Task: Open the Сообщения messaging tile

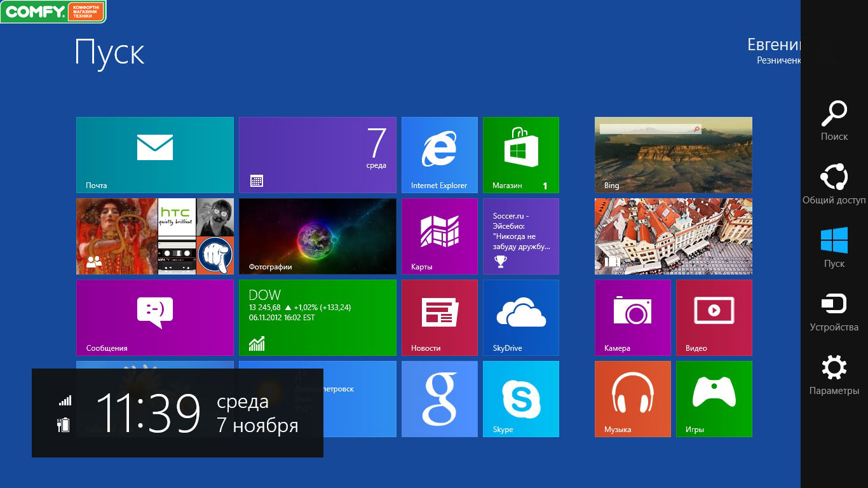Action: [155, 318]
